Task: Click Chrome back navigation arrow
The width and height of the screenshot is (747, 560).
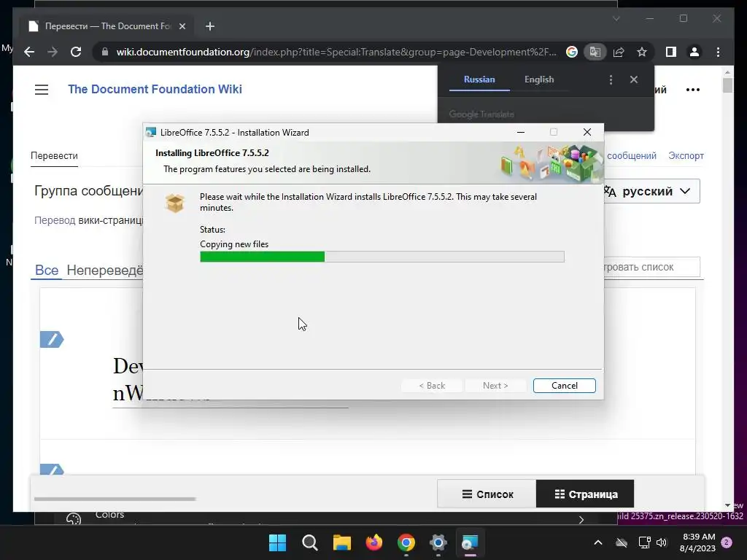Action: [x=29, y=52]
